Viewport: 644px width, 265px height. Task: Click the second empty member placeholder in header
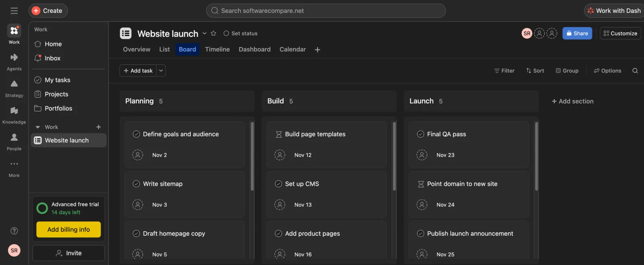pos(552,33)
